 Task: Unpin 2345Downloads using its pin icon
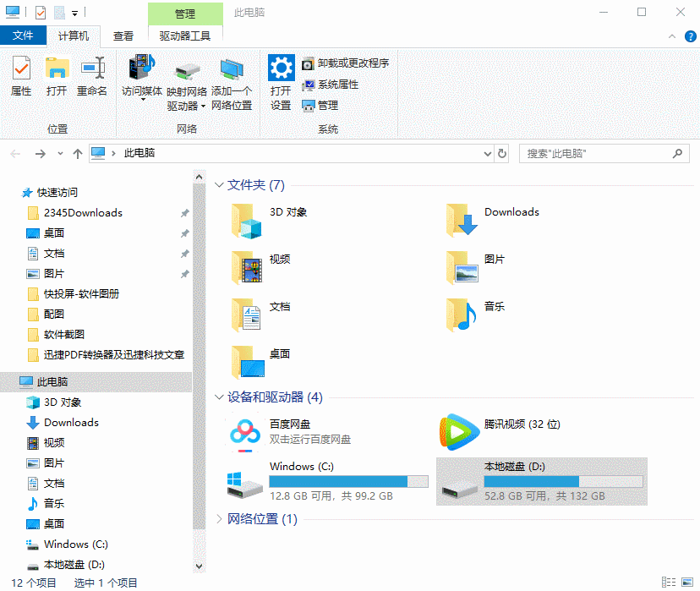click(x=185, y=213)
